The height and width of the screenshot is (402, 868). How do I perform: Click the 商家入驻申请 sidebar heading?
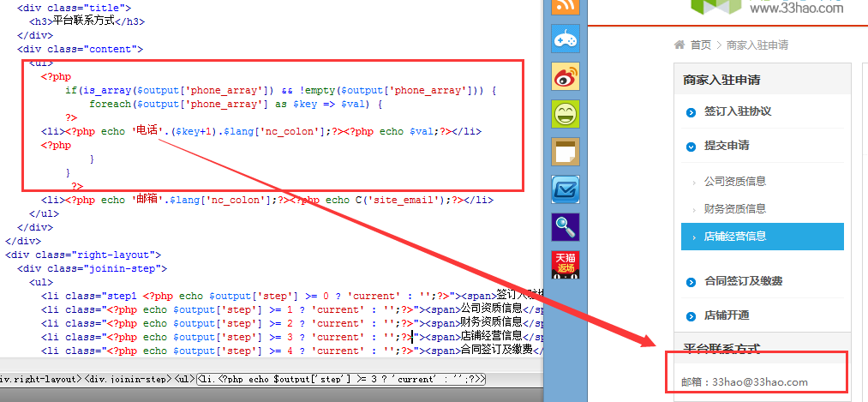pos(721,81)
